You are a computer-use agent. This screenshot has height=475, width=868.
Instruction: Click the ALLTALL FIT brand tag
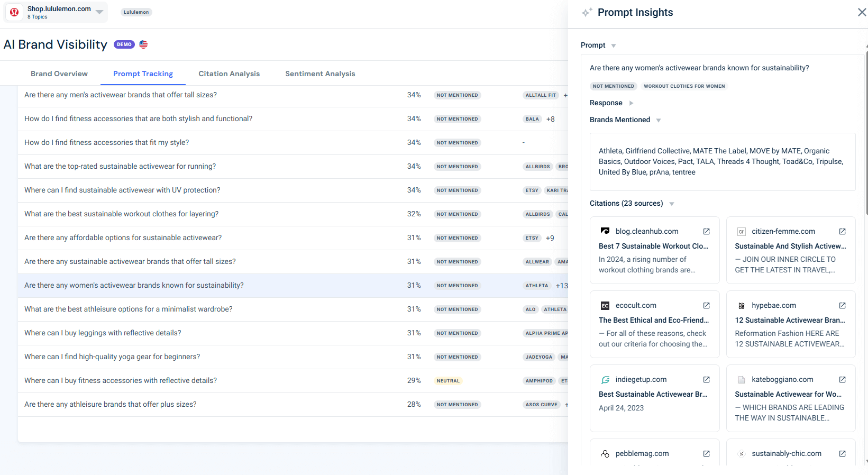pyautogui.click(x=541, y=95)
